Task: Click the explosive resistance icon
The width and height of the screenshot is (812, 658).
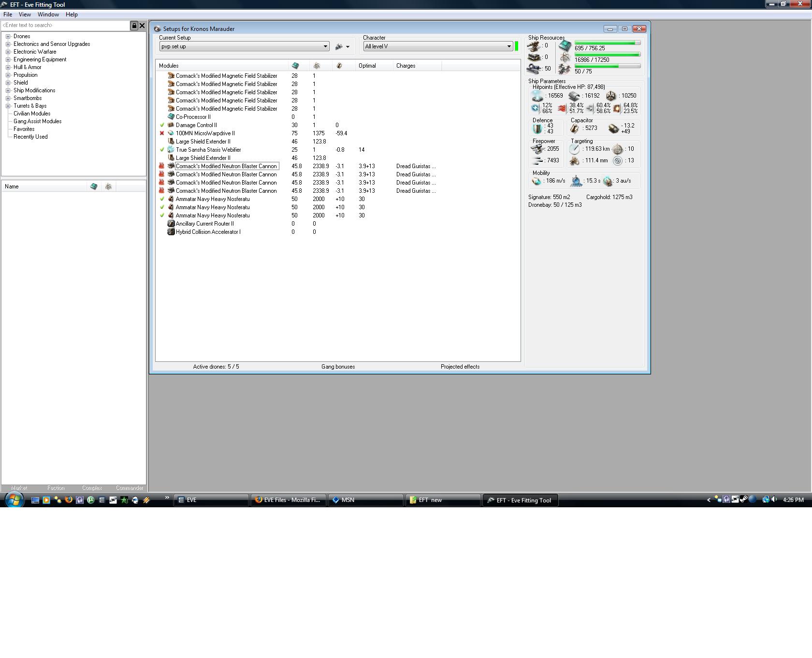Action: point(617,108)
